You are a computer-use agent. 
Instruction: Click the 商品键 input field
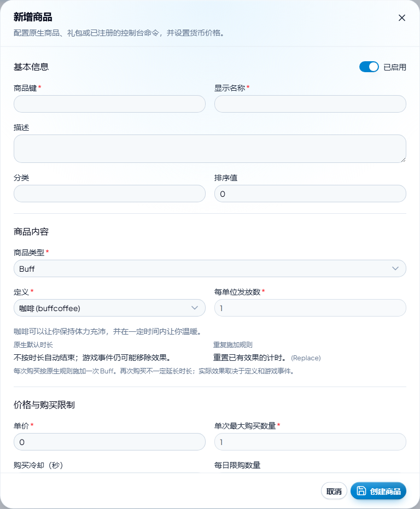(109, 104)
